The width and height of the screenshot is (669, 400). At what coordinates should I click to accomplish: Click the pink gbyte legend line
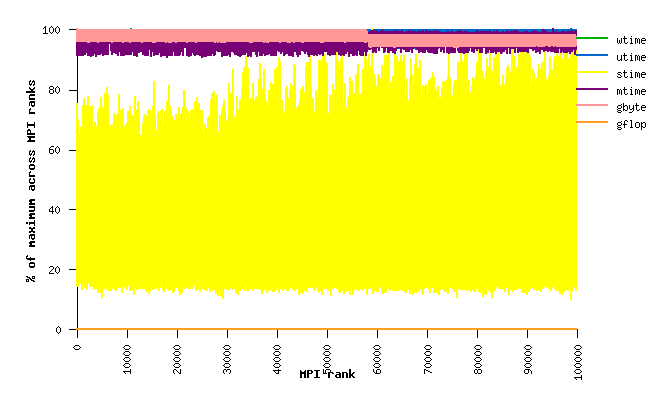click(592, 105)
